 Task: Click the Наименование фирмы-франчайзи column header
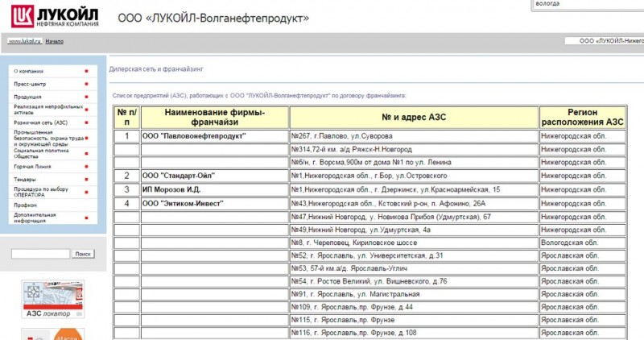click(215, 117)
